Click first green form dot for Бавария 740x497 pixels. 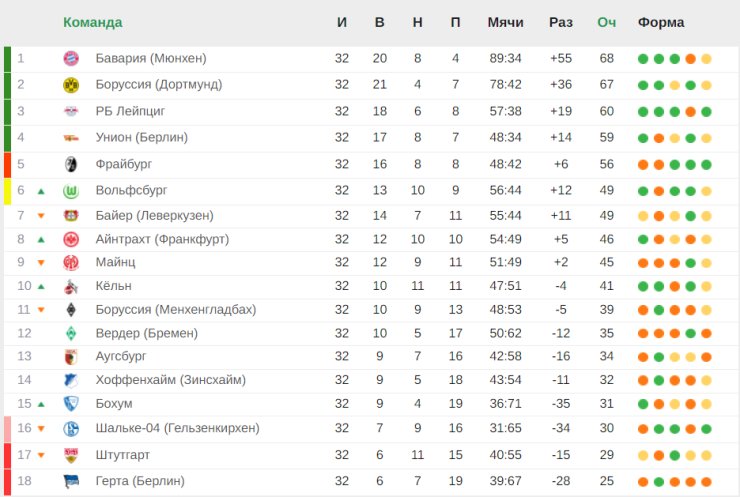pyautogui.click(x=643, y=59)
